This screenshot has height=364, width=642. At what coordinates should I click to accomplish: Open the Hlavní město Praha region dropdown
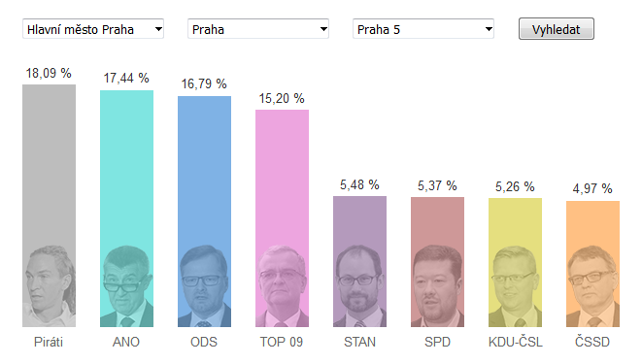coord(93,28)
